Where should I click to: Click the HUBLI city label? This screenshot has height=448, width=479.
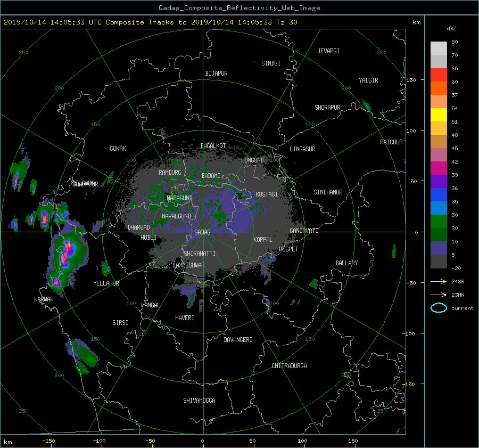(x=148, y=238)
